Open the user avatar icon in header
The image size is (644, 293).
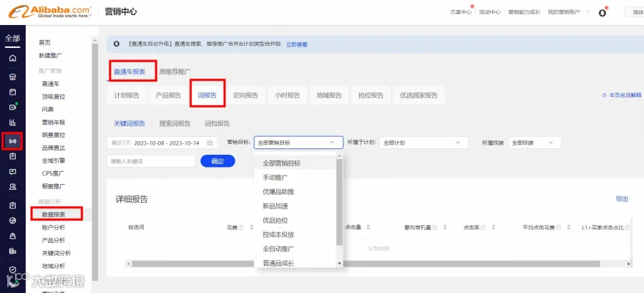(x=602, y=13)
